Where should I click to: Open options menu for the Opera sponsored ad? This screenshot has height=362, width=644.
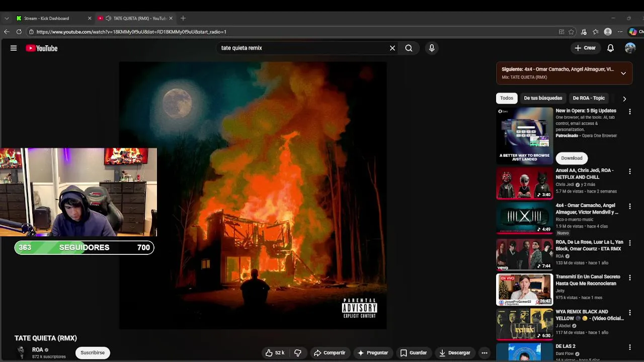(x=629, y=112)
